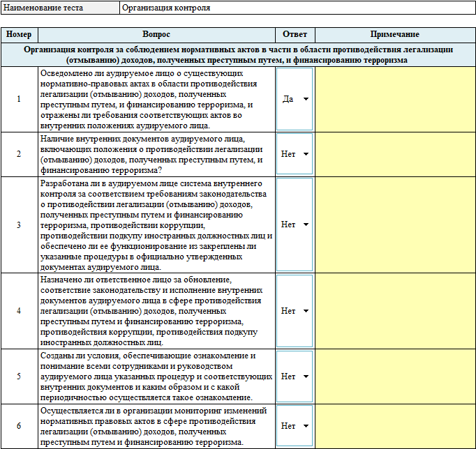Click the 'Вопрос' column header
This screenshot has height=449, width=476.
tap(156, 35)
